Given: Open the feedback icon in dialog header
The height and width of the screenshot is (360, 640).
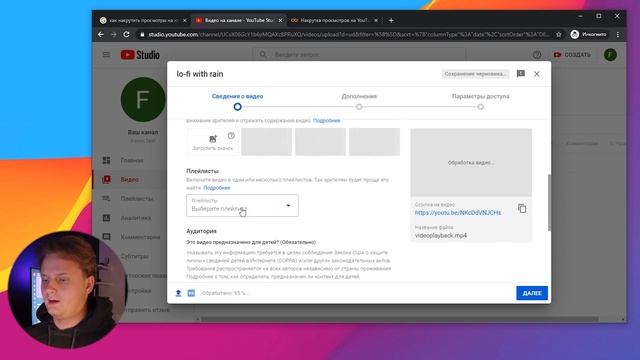Looking at the screenshot, I should (x=520, y=73).
